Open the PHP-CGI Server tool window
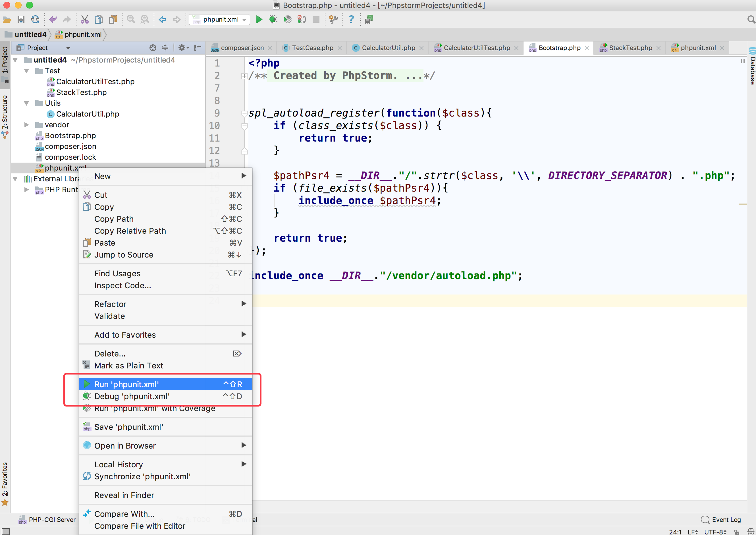This screenshot has height=535, width=756. point(47,520)
